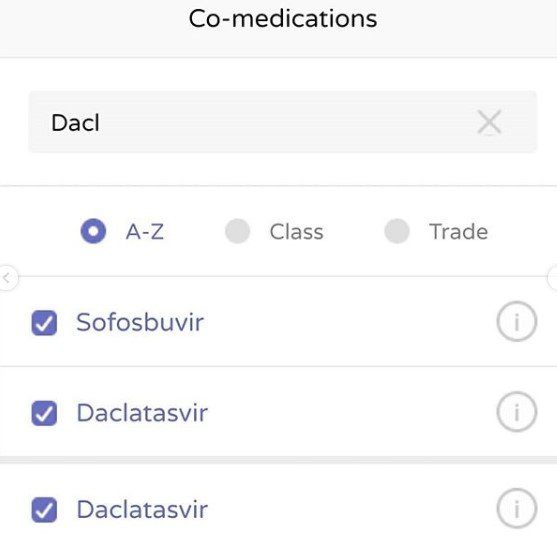Uncheck the upper Daclatasvir checkbox
Viewport: 557px width, 549px height.
tap(44, 413)
